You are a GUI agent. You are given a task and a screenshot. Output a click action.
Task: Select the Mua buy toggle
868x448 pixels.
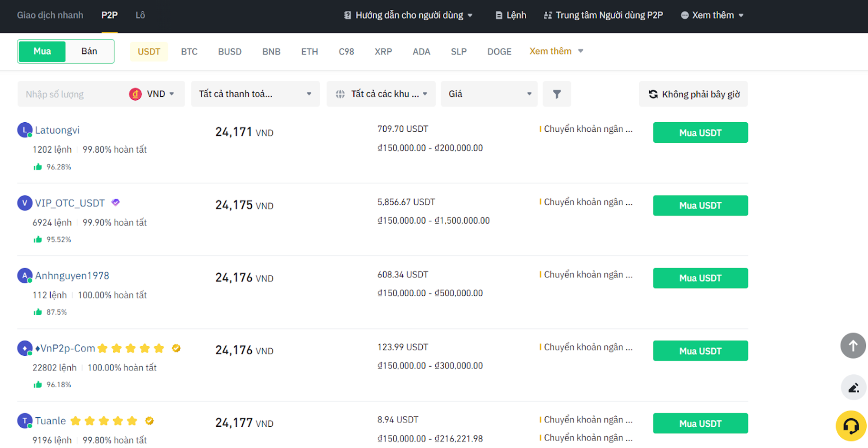42,51
